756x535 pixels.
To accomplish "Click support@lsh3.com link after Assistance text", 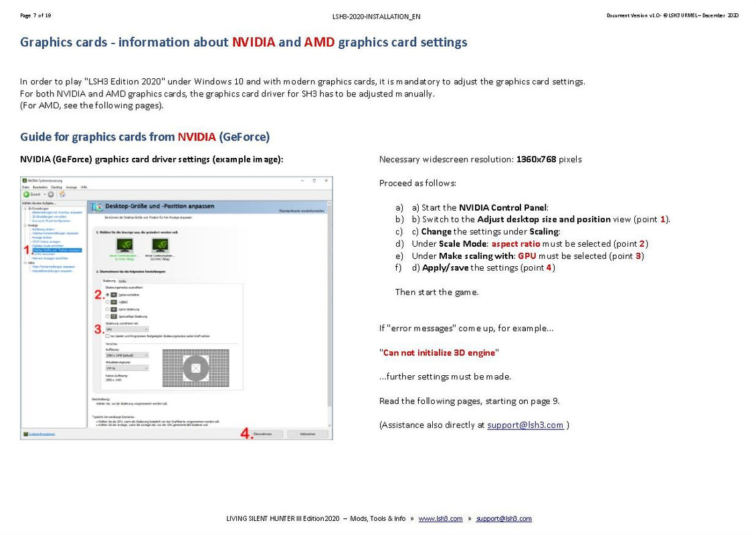I will pyautogui.click(x=526, y=425).
